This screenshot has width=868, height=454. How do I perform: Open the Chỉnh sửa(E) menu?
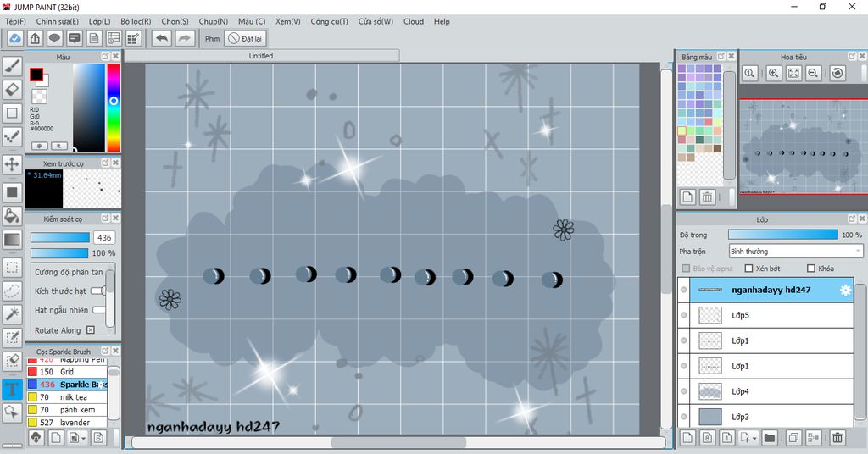click(58, 21)
